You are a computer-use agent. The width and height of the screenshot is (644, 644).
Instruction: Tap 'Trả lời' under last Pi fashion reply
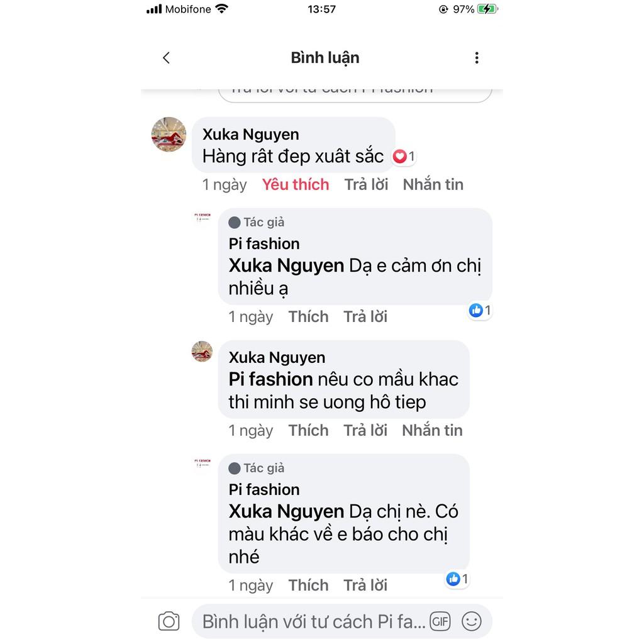(365, 586)
